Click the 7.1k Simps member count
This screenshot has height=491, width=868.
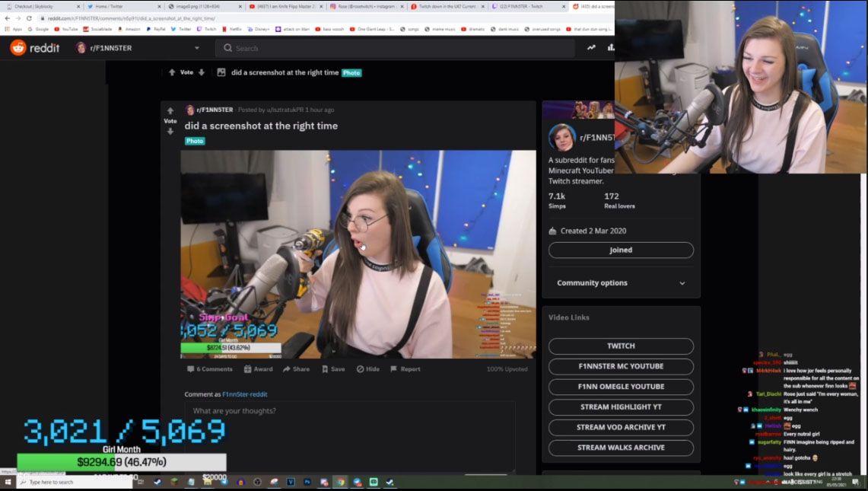557,201
